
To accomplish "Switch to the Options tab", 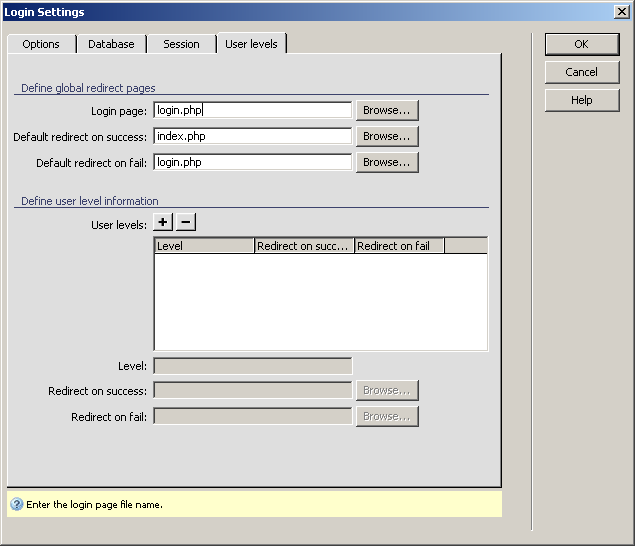I will click(41, 44).
